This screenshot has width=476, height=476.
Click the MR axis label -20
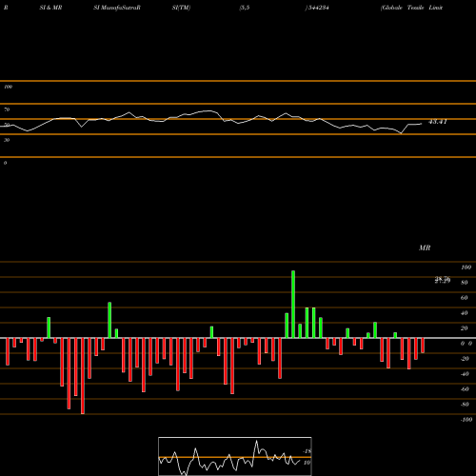pyautogui.click(x=465, y=359)
